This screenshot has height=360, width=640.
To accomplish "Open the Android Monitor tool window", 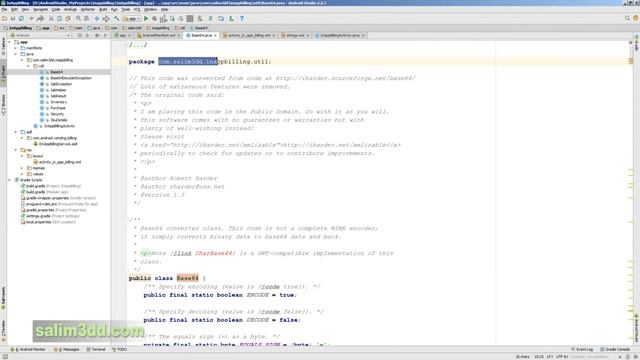I will pyautogui.click(x=29, y=350).
